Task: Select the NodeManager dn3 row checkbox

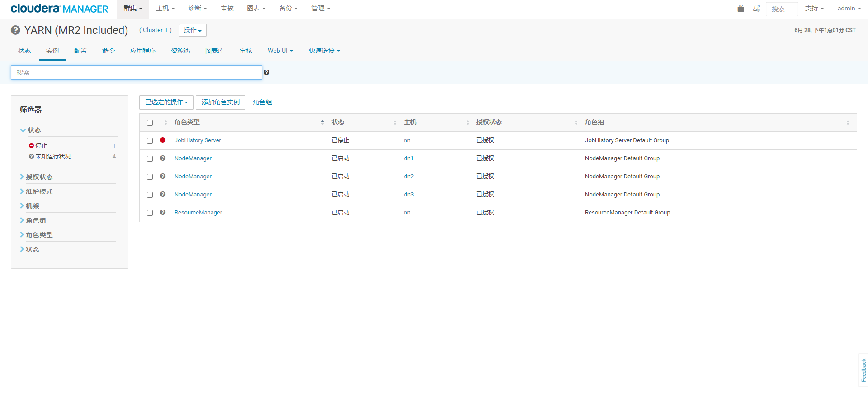Action: [150, 195]
